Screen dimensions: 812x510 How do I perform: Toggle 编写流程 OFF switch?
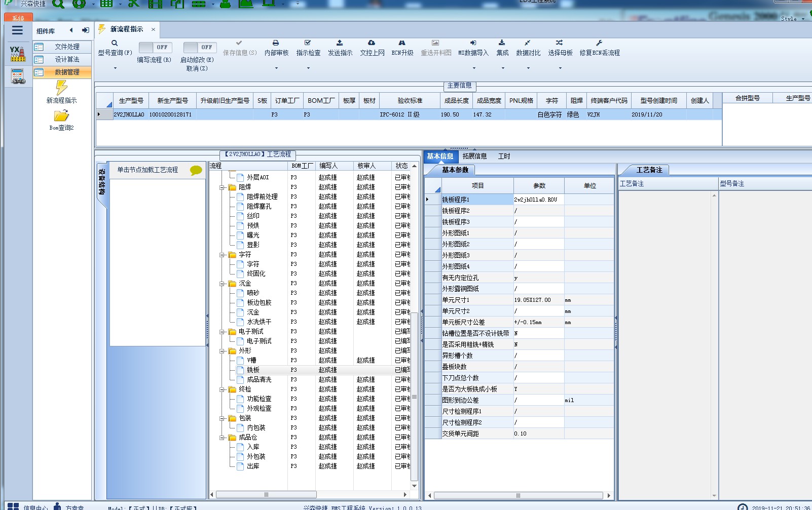click(155, 47)
